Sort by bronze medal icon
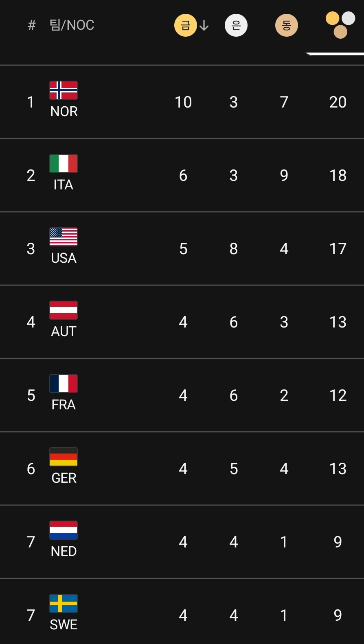The image size is (364, 644). point(286,25)
